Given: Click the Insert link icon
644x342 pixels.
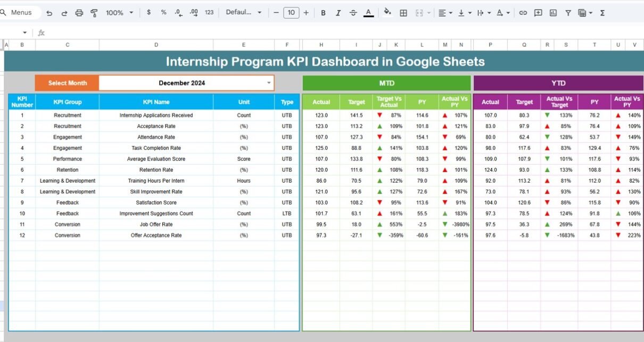Looking at the screenshot, I should [x=523, y=13].
